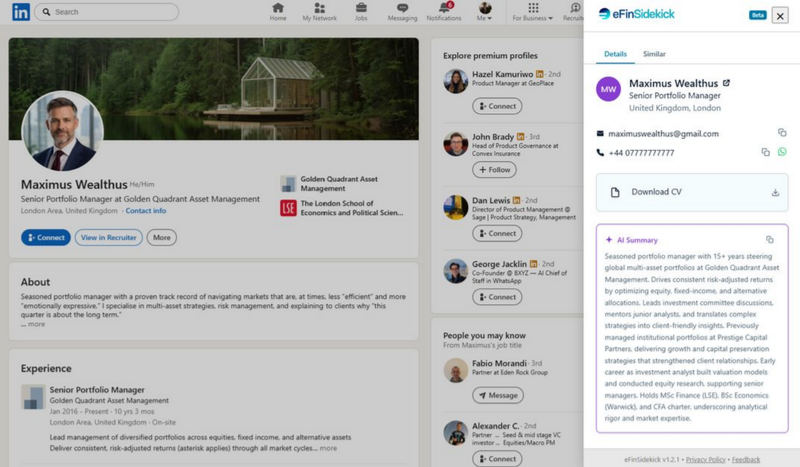Screen dimensions: 800x467
Task: Connect with Dan Lewis
Action: click(x=497, y=233)
